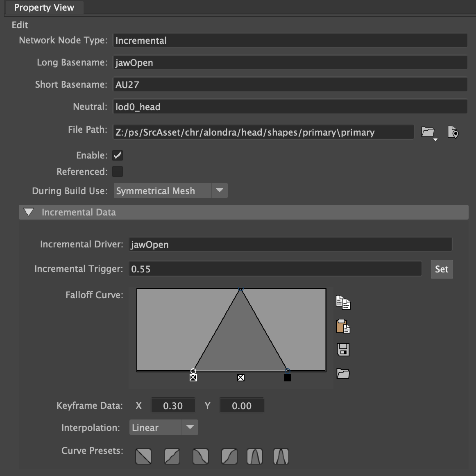Click the Incremental Trigger field 0.55
This screenshot has width=476, height=476.
[x=275, y=269]
